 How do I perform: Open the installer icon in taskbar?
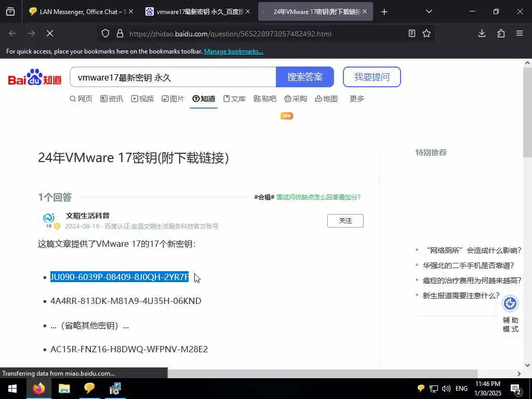tap(115, 389)
